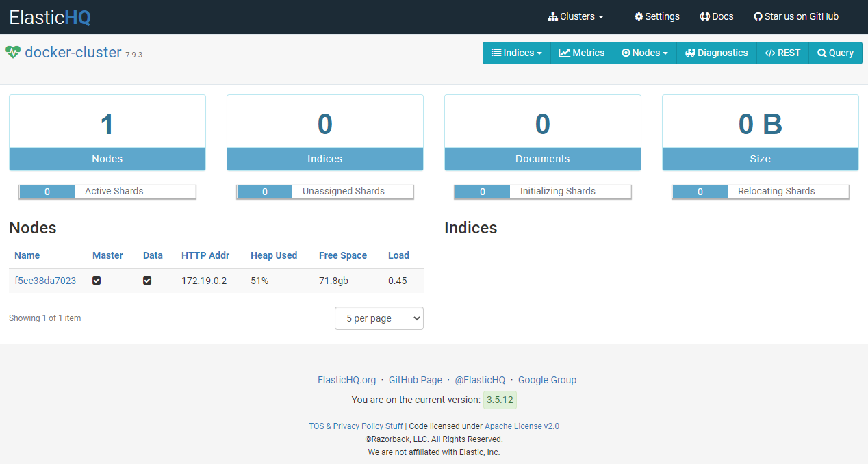Visit the ElasticHQ.org link
868x464 pixels.
[347, 380]
